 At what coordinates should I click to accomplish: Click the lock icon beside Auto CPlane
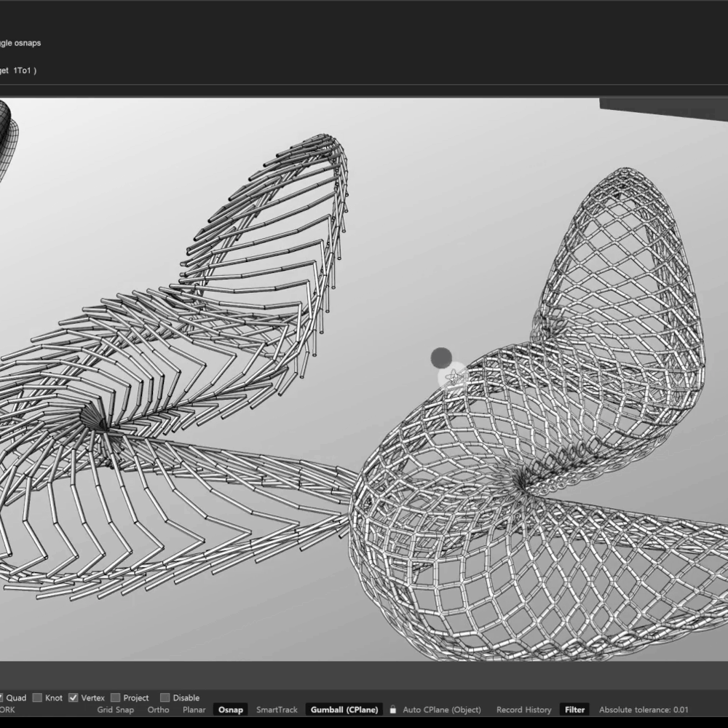pos(393,710)
